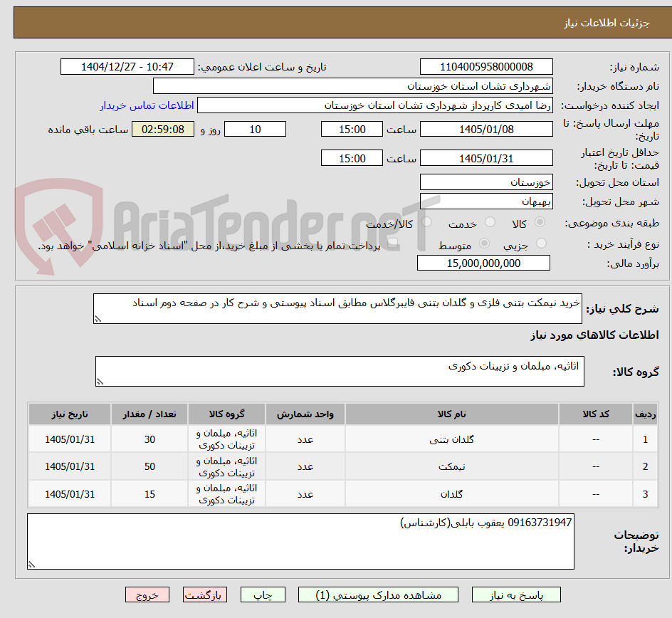Image resolution: width=672 pixels, height=618 pixels.
Task: Grab the resize handle of goods group textarea
Action: (100, 382)
